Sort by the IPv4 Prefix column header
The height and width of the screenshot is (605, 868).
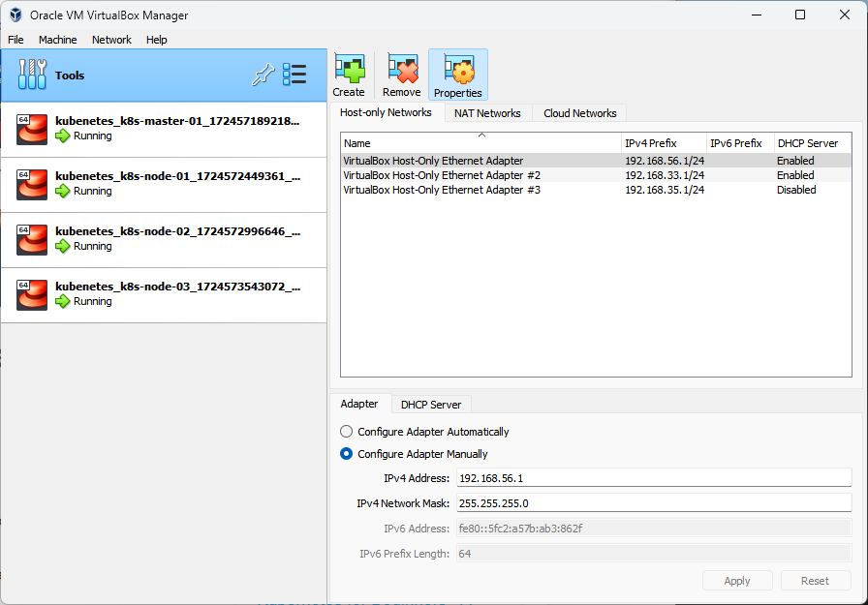[664, 143]
